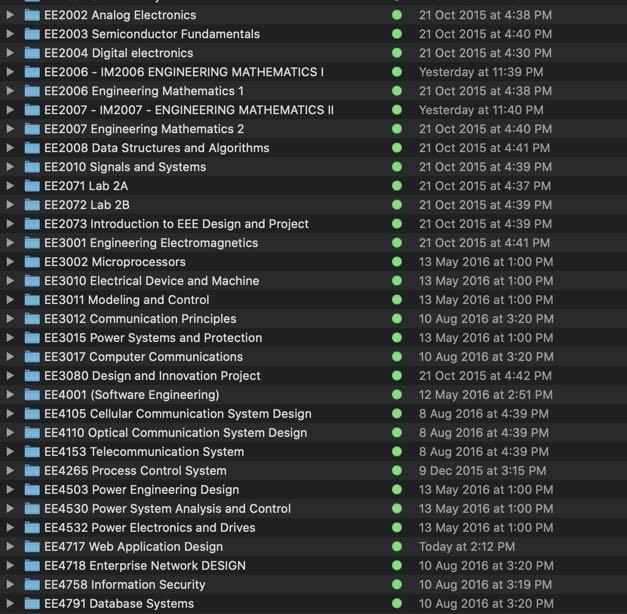
Task: Click the EE2002 Analog Electronics folder icon
Action: pos(32,15)
